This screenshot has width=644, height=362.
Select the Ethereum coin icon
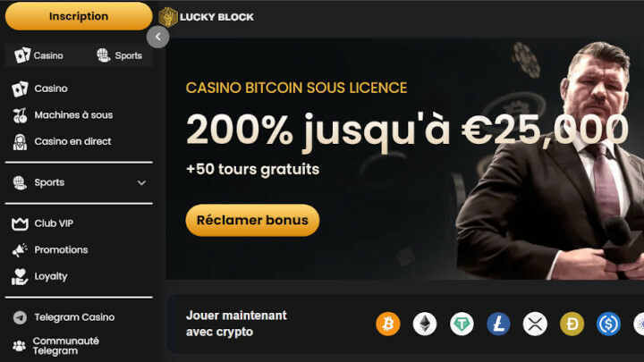(425, 324)
